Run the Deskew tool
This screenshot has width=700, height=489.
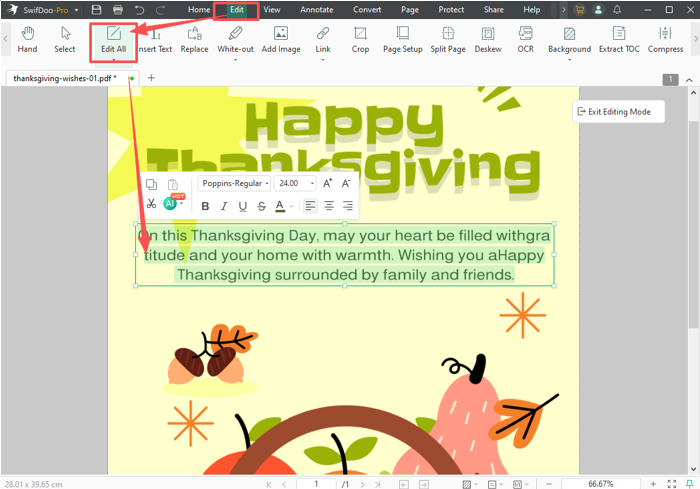click(488, 40)
